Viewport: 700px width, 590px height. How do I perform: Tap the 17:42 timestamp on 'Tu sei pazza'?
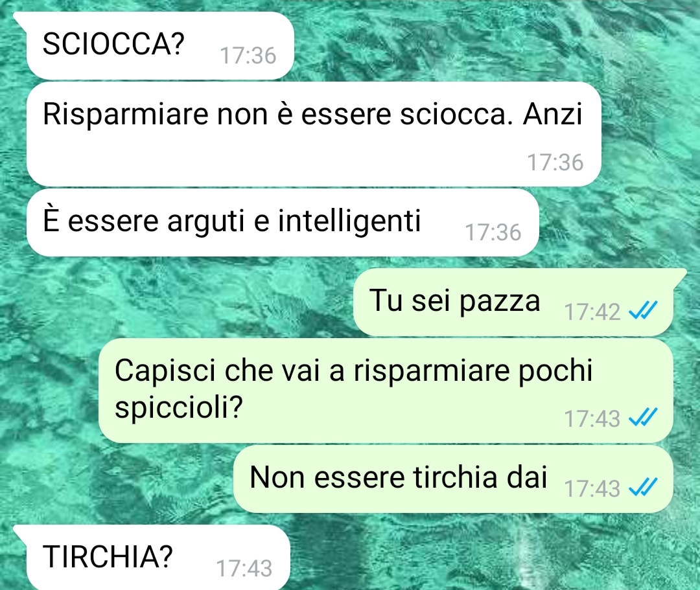click(592, 312)
